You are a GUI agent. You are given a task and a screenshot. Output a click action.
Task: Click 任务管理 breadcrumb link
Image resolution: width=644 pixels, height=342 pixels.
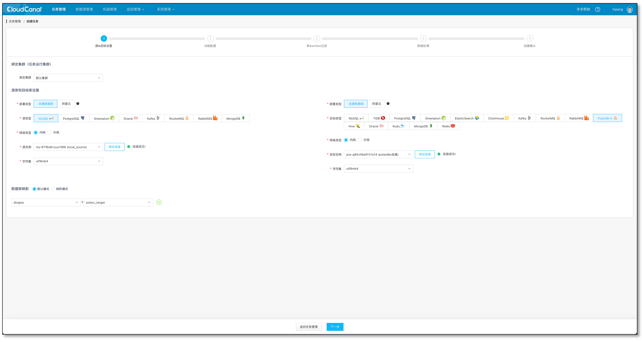click(15, 21)
